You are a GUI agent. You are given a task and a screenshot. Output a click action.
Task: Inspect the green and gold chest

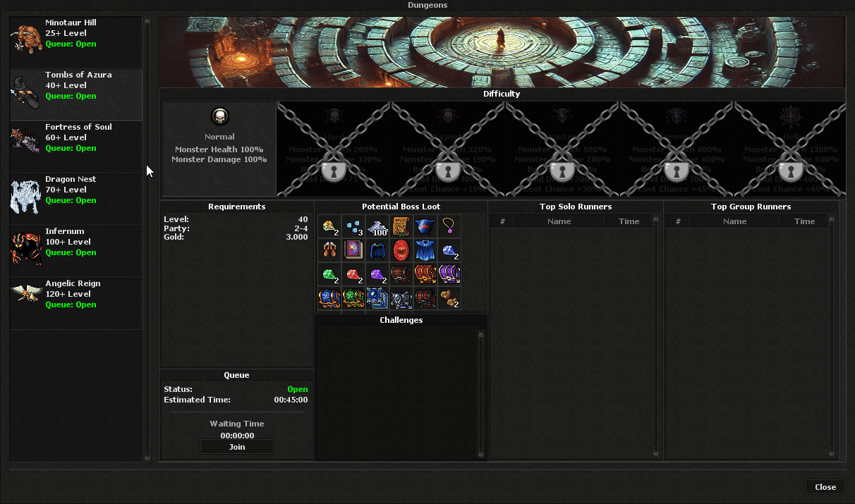tap(353, 299)
